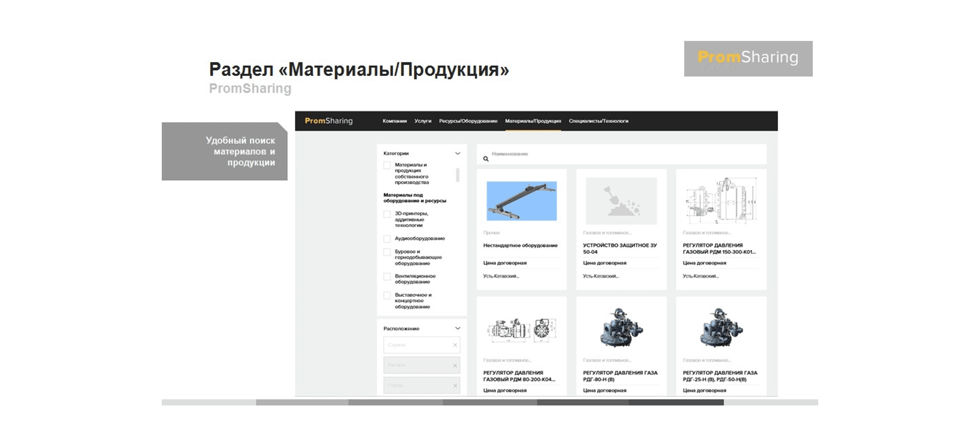980x443 pixels.
Task: Click the PromSharing logo in navbar
Action: tap(329, 121)
